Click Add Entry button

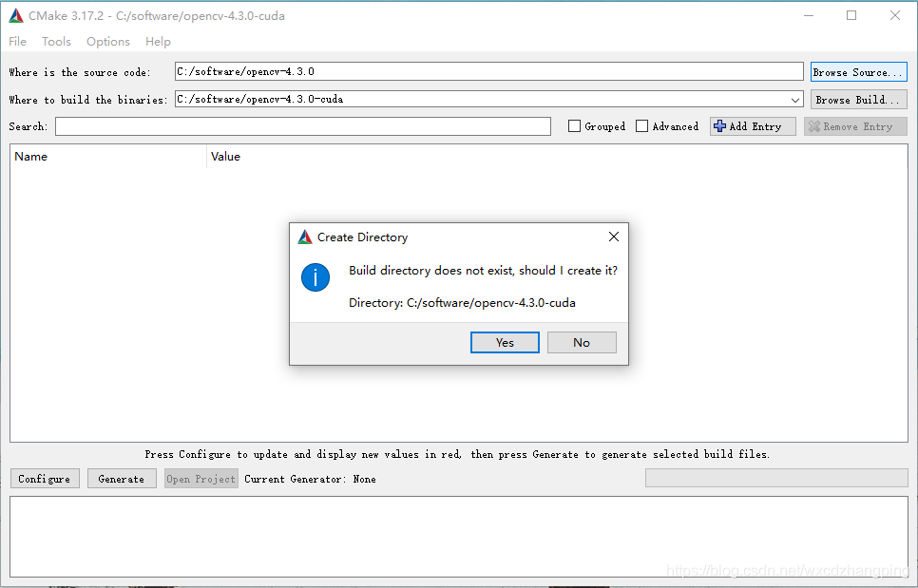click(x=753, y=126)
